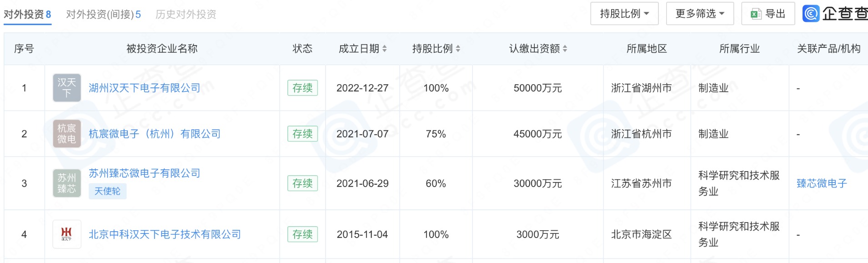This screenshot has width=868, height=263.
Task: Click the Excel icon on 导出 button
Action: [756, 14]
